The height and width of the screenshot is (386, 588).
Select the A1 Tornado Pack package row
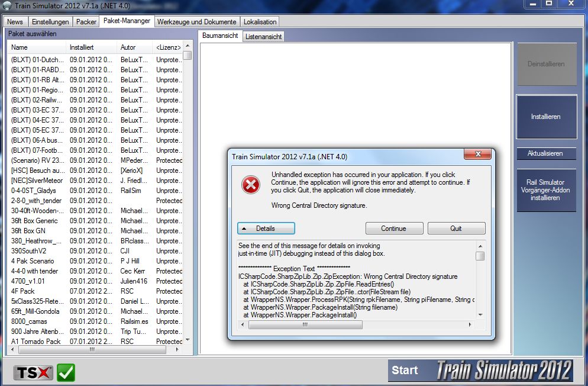[x=95, y=342]
